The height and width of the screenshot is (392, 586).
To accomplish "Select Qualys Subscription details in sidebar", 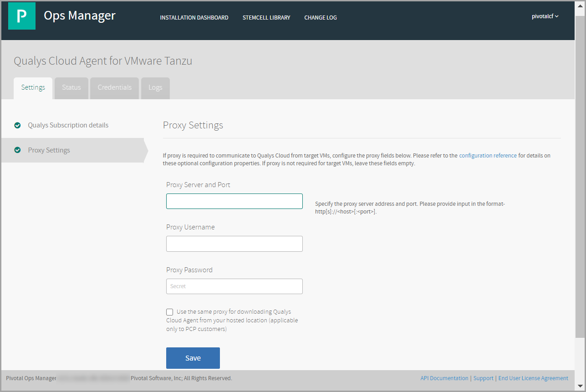I will (x=68, y=125).
